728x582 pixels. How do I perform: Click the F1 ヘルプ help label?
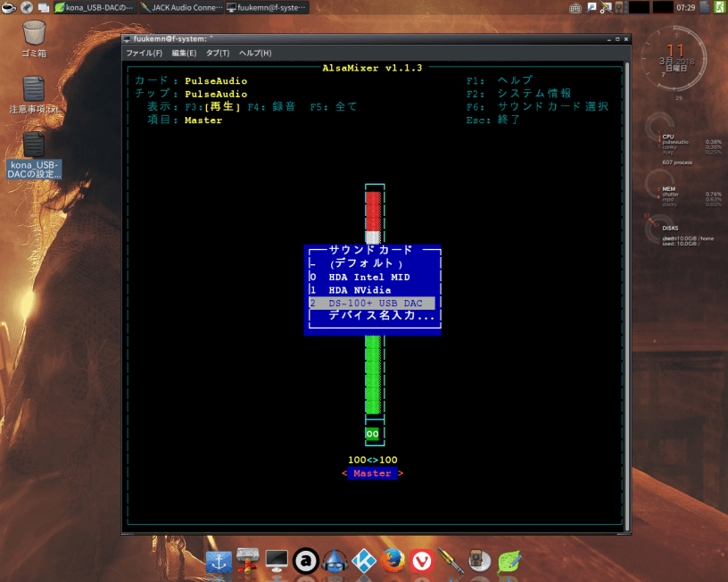click(500, 81)
